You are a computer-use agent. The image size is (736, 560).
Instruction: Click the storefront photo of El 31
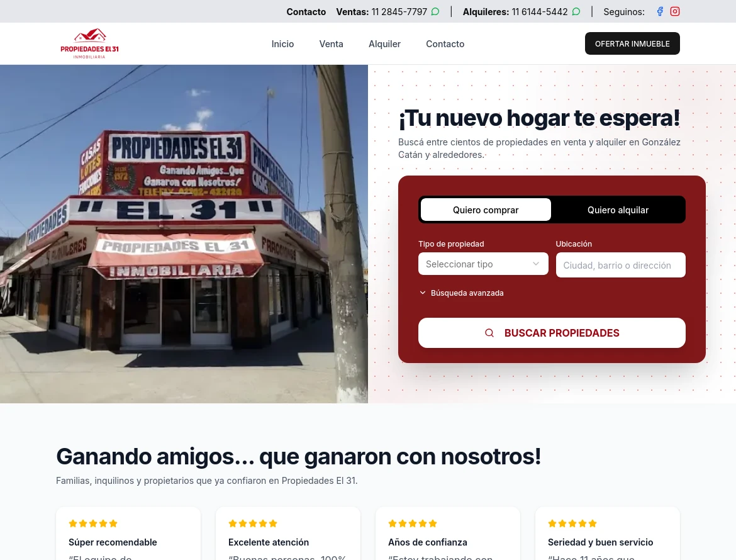[x=184, y=234]
